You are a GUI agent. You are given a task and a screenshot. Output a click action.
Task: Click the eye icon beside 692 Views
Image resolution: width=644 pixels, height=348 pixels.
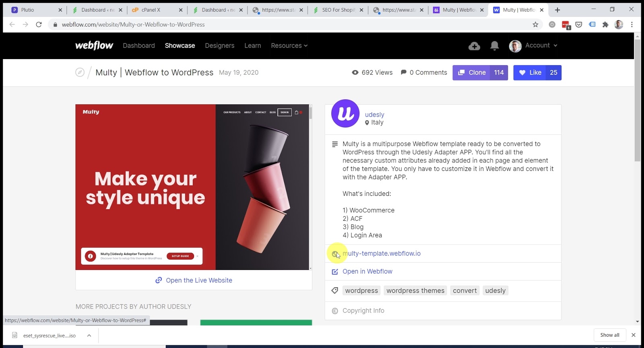tap(355, 72)
